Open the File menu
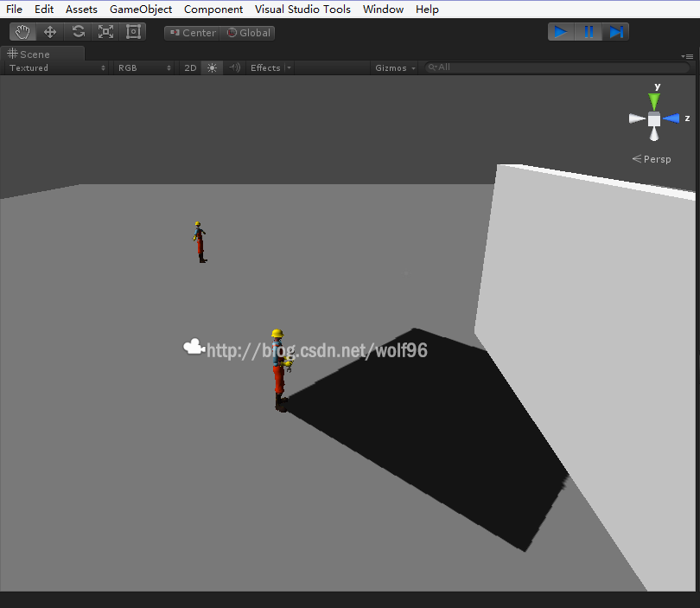Viewport: 700px width, 608px height. 15,10
